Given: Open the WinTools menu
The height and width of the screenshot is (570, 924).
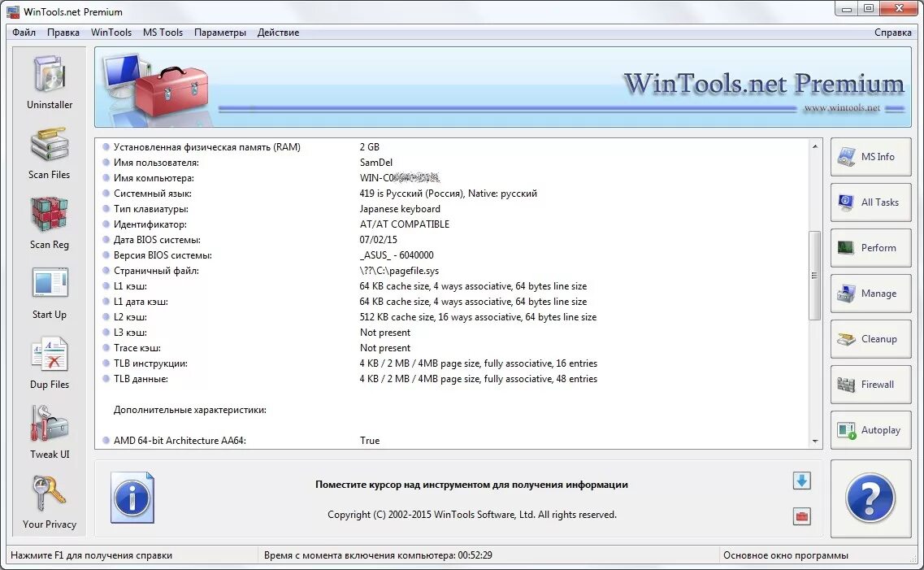Looking at the screenshot, I should [111, 33].
